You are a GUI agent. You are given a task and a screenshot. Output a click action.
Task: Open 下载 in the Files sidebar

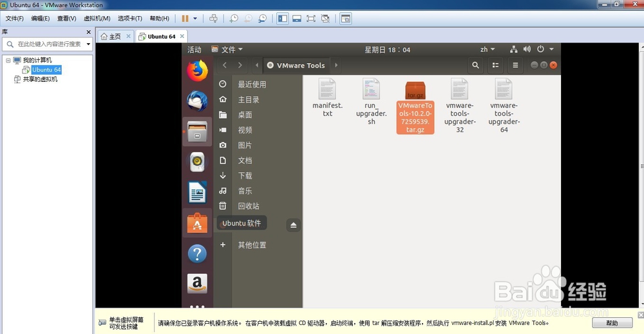pyautogui.click(x=258, y=175)
